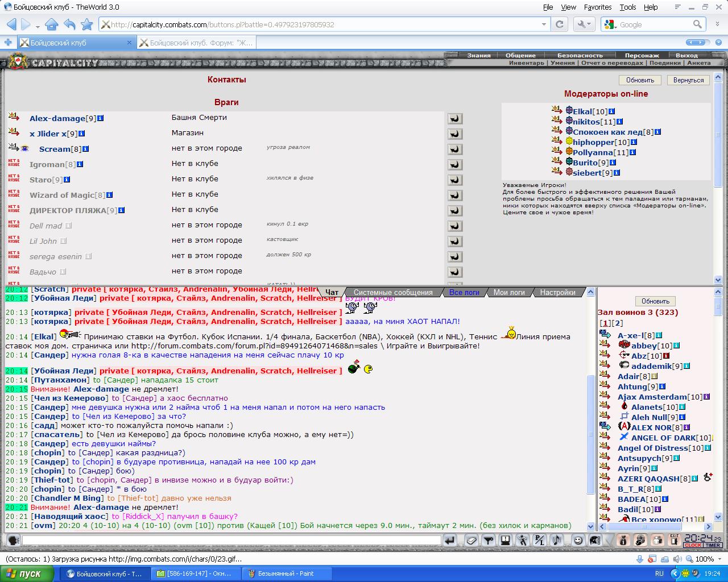The height and width of the screenshot is (582, 728).
Task: Open the Favorites menu
Action: tap(598, 7)
